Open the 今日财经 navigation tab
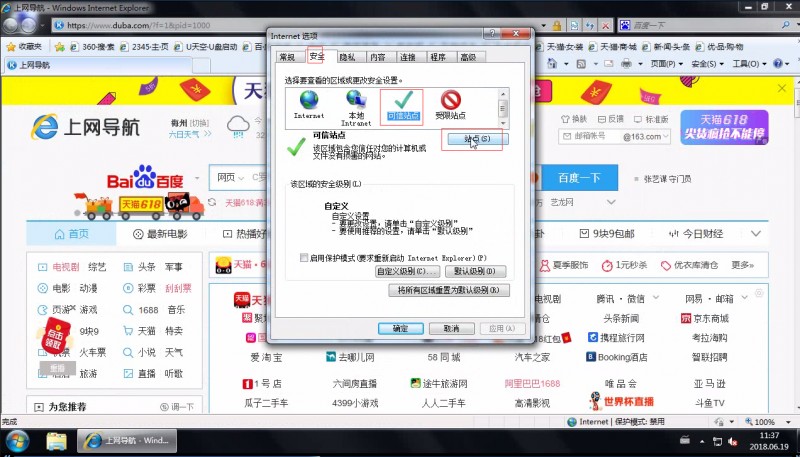Viewport: 800px width, 457px height. click(696, 234)
